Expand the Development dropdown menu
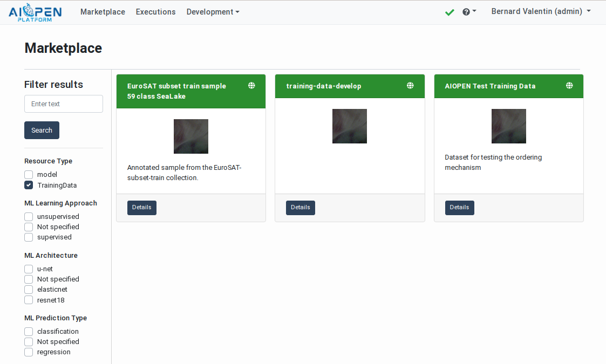Image resolution: width=606 pixels, height=364 pixels. (213, 12)
